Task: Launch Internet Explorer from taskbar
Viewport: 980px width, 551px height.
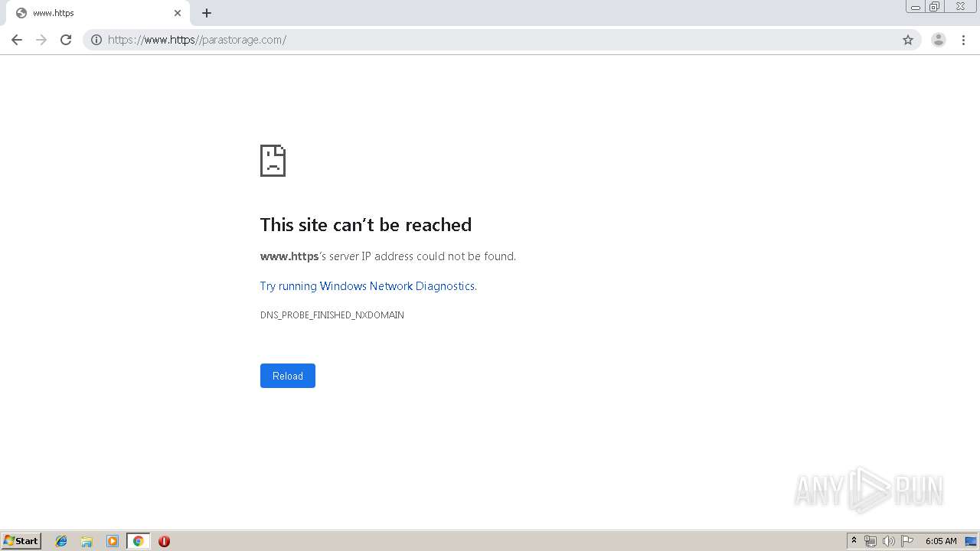Action: [x=61, y=541]
